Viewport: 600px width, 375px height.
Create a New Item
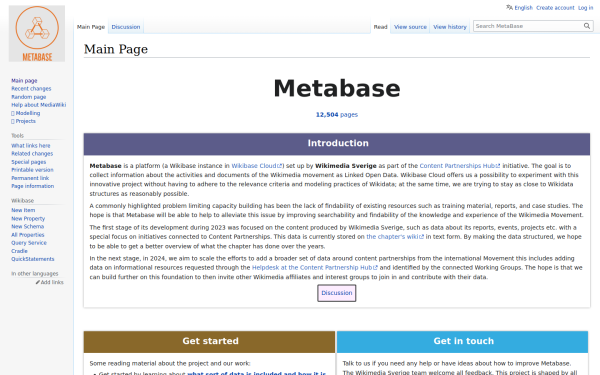pyautogui.click(x=23, y=210)
